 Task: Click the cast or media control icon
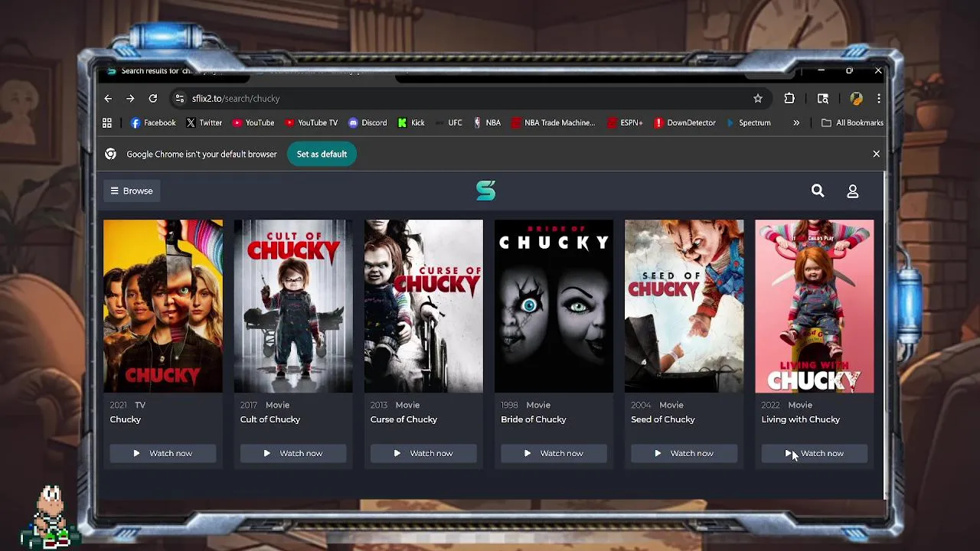pyautogui.click(x=823, y=99)
